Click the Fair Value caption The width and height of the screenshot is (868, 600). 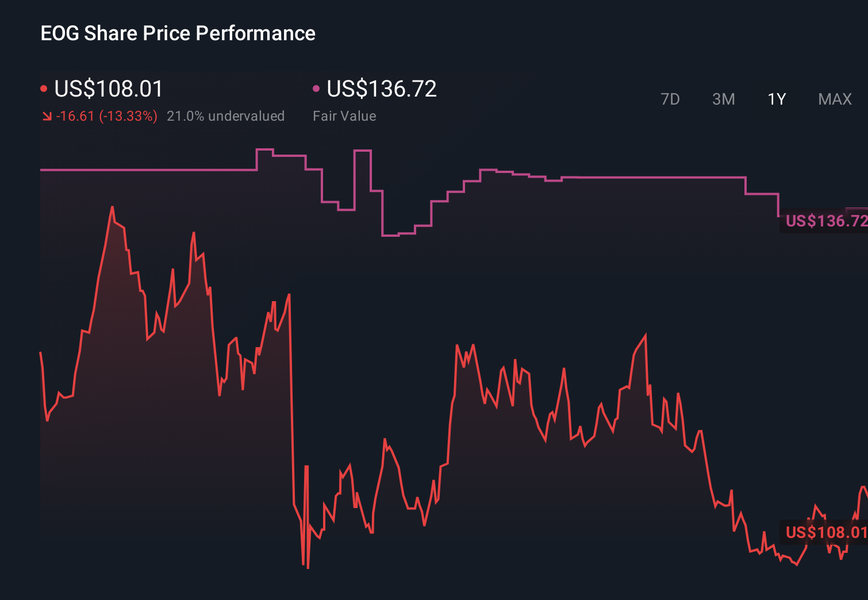(344, 116)
